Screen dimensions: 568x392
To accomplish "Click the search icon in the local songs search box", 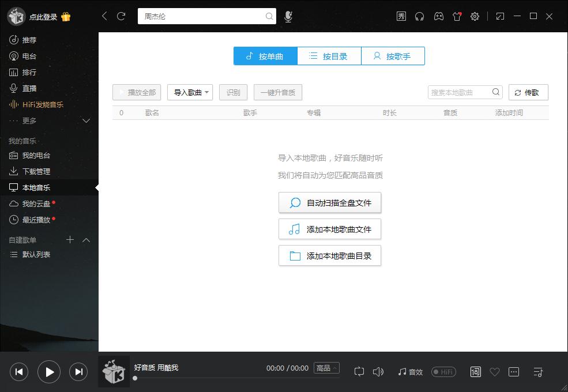I will coord(495,92).
